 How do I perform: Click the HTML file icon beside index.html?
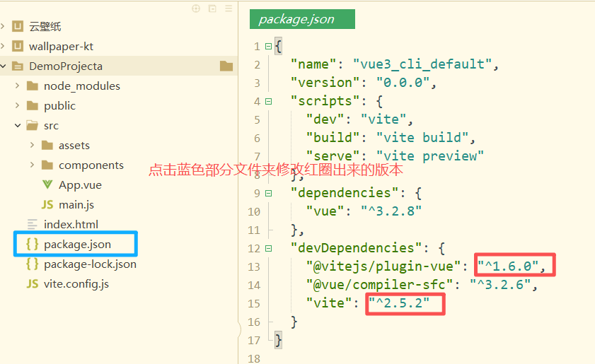33,225
